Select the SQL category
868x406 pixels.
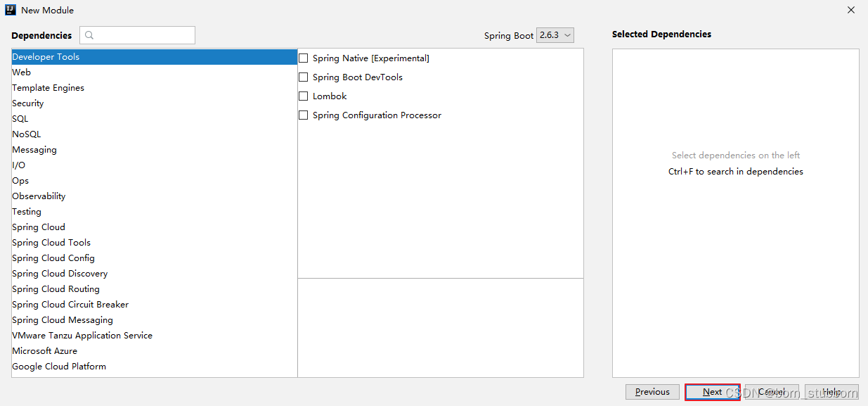pyautogui.click(x=155, y=119)
